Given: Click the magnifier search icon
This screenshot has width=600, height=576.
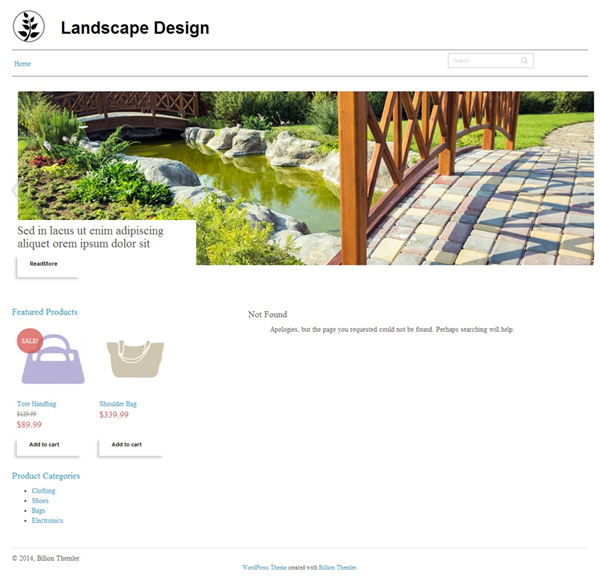Looking at the screenshot, I should coord(524,60).
